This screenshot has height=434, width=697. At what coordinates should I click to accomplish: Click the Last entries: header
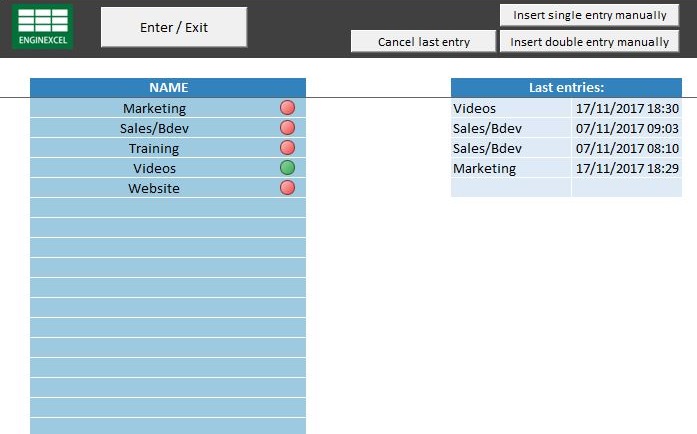566,88
